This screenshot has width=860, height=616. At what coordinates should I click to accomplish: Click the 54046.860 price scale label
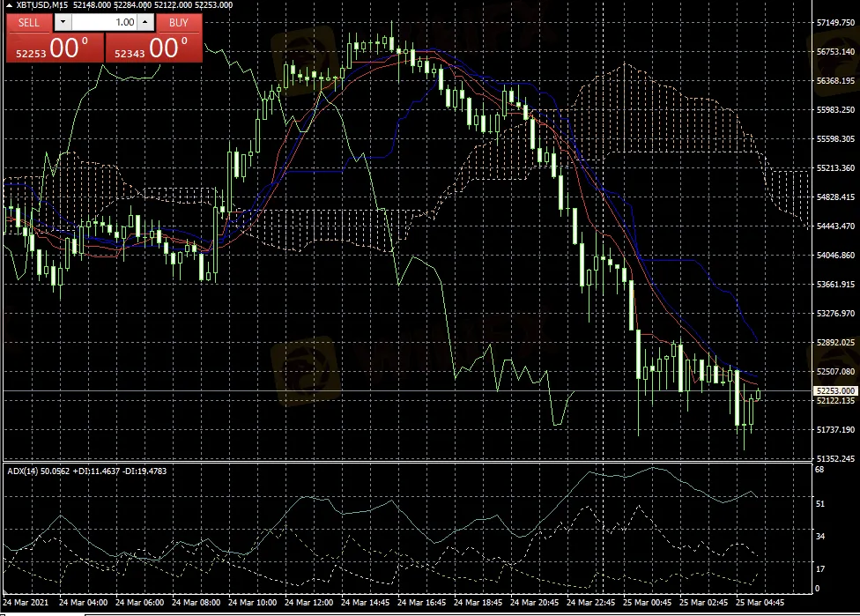(x=835, y=255)
